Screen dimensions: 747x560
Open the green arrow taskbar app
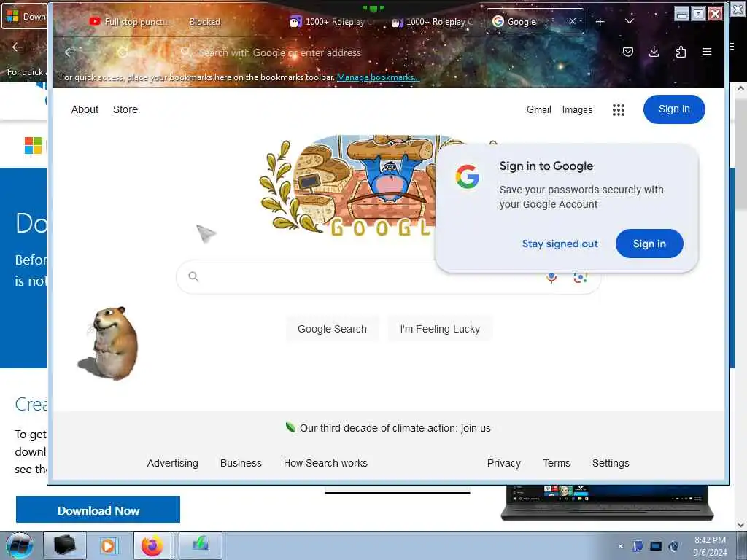pyautogui.click(x=201, y=545)
